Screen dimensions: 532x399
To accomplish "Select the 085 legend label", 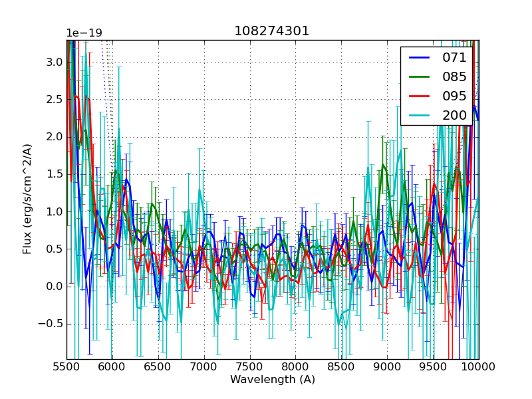I will pos(454,76).
